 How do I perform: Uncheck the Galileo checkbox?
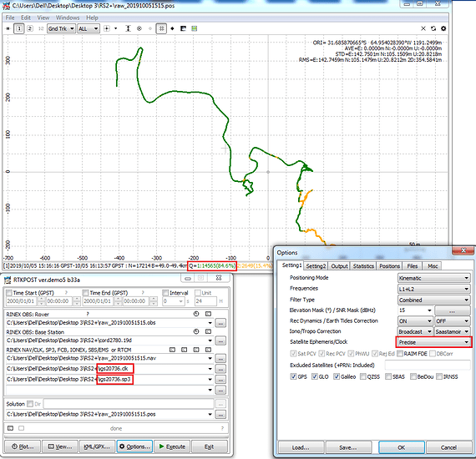(x=337, y=376)
